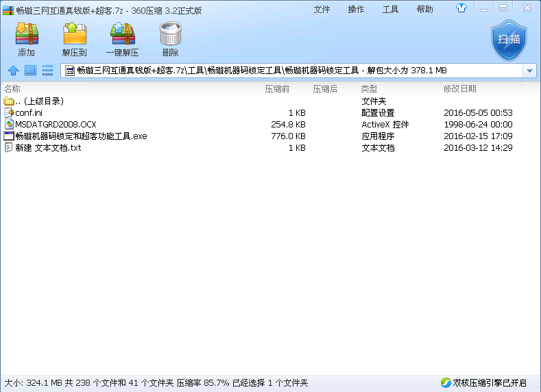Select the conf.ini file
Viewport: 541px width, 392px height.
(29, 113)
